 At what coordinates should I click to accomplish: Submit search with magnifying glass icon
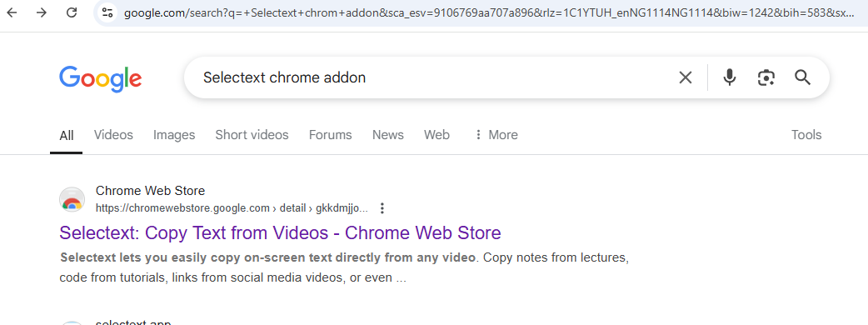(x=803, y=77)
